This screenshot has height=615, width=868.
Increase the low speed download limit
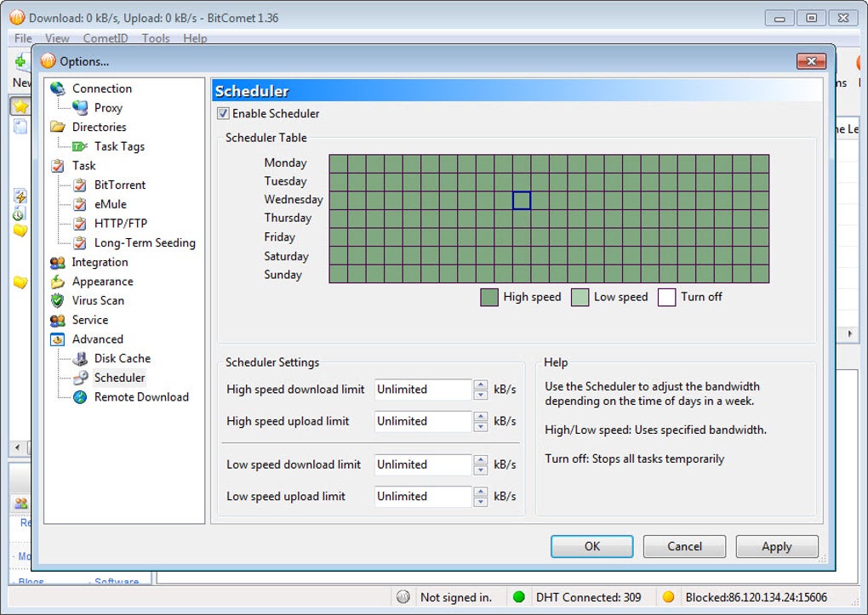pos(481,460)
